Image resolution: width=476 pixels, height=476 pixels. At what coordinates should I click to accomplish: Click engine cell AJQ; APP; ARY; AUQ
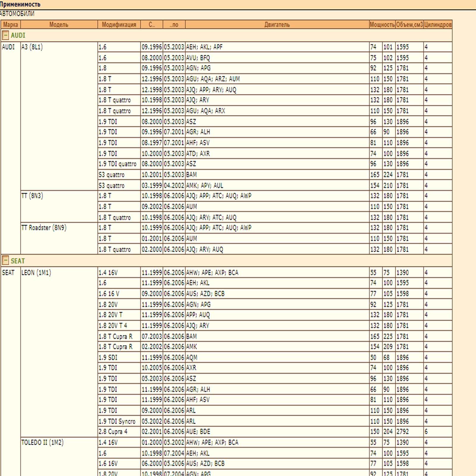pyautogui.click(x=277, y=90)
